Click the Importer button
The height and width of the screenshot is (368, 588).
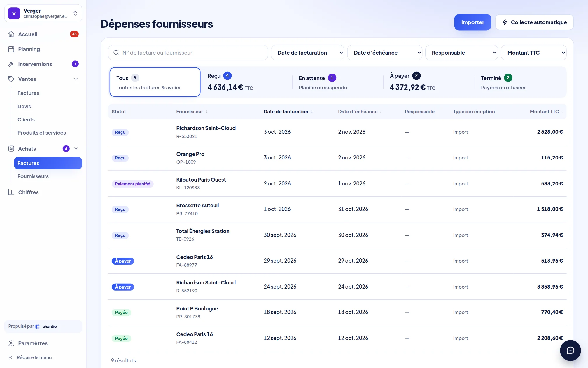[x=473, y=22]
